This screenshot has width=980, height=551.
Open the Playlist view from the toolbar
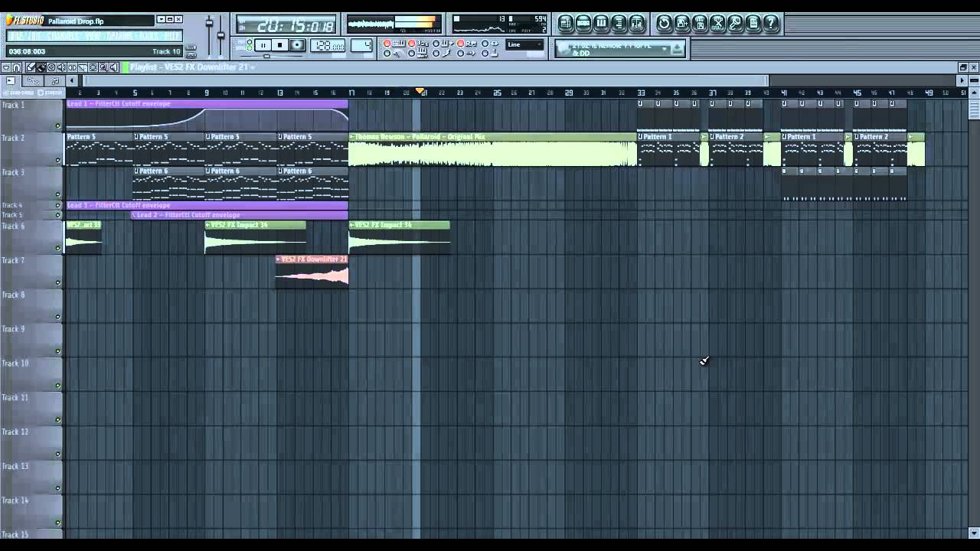tap(566, 23)
